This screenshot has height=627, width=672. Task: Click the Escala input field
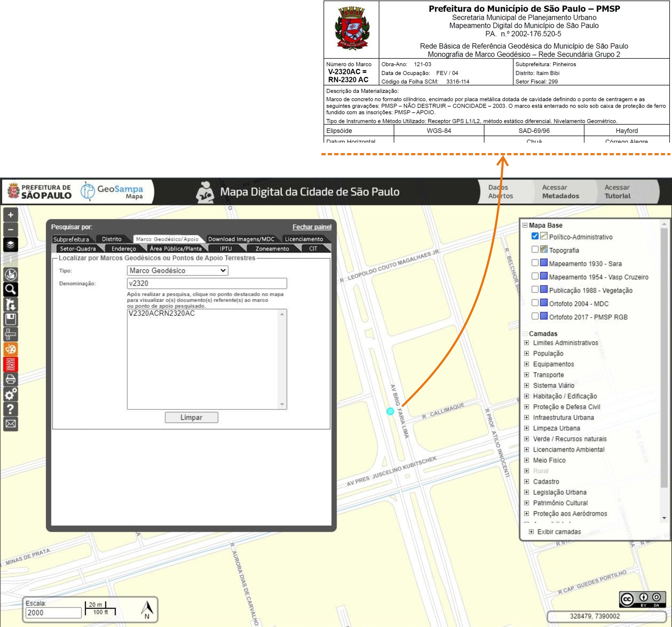(53, 612)
